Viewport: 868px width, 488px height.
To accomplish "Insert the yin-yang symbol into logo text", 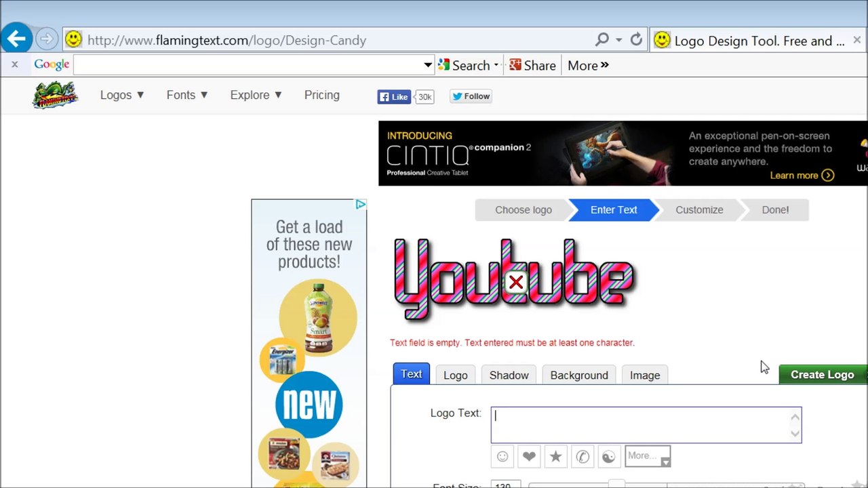I will [609, 456].
